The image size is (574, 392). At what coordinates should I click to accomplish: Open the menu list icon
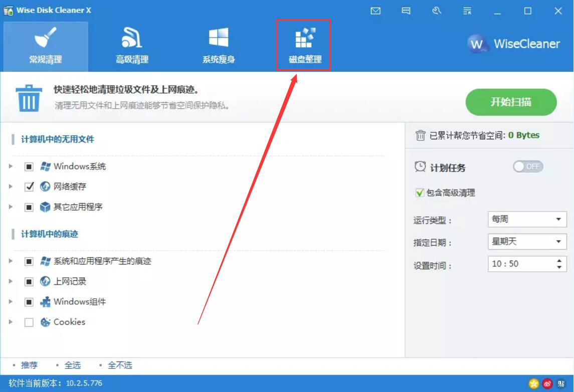(467, 11)
